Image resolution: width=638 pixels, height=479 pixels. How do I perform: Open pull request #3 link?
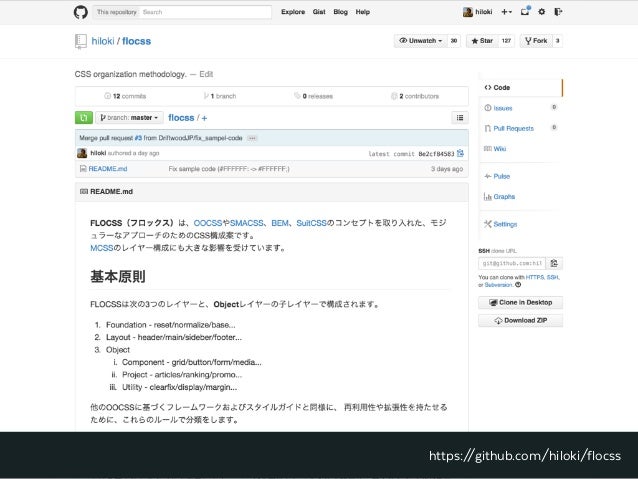[138, 138]
